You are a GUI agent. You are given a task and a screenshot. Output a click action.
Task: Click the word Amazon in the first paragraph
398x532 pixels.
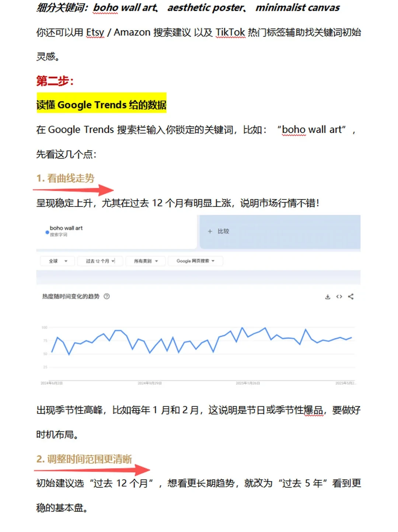click(132, 32)
